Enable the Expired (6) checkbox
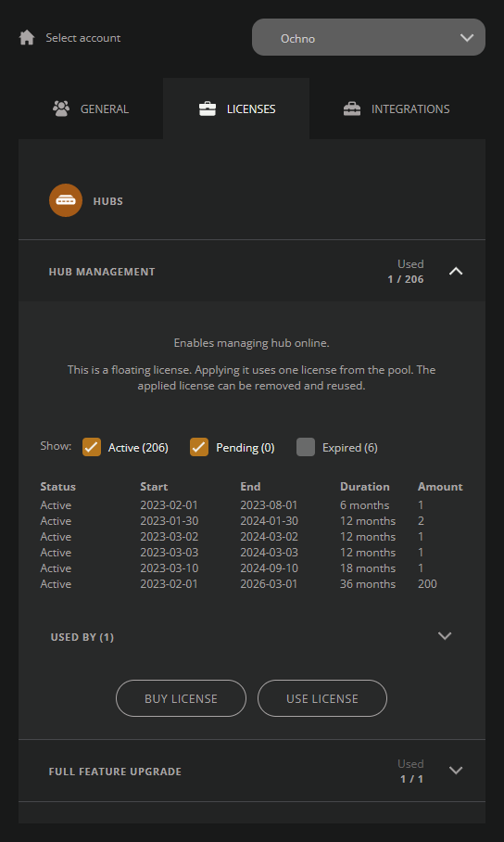This screenshot has height=842, width=504. [x=306, y=447]
